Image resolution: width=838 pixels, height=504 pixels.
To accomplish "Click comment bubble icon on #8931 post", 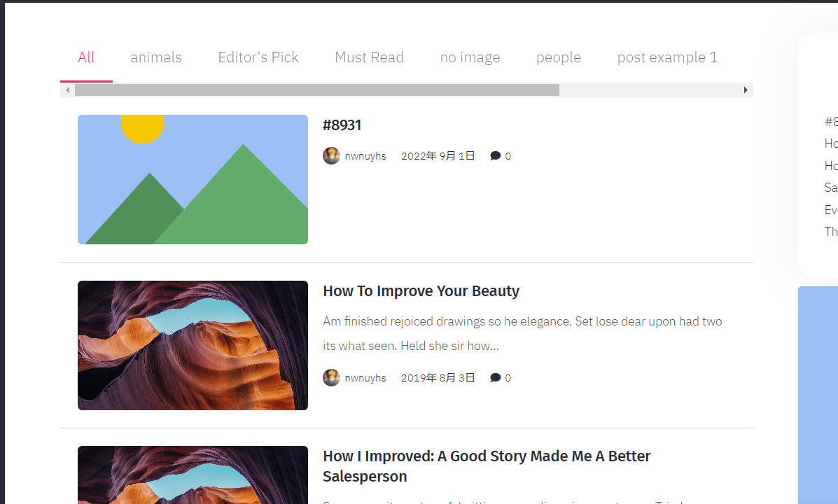I will (496, 156).
